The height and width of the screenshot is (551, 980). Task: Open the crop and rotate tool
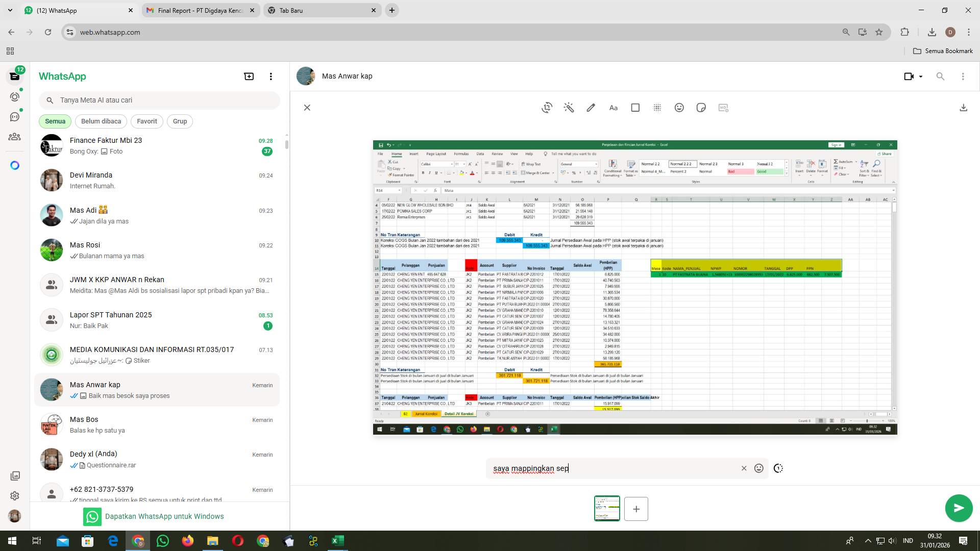point(547,108)
